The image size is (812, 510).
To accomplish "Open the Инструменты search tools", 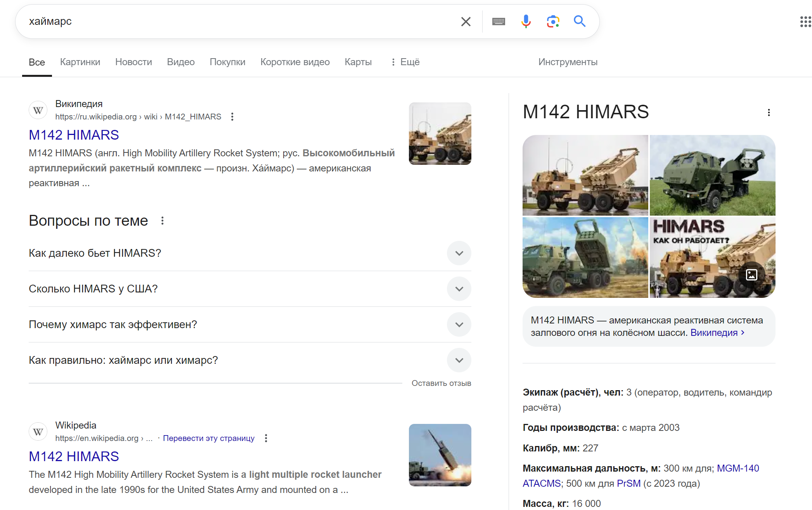I will tap(568, 62).
